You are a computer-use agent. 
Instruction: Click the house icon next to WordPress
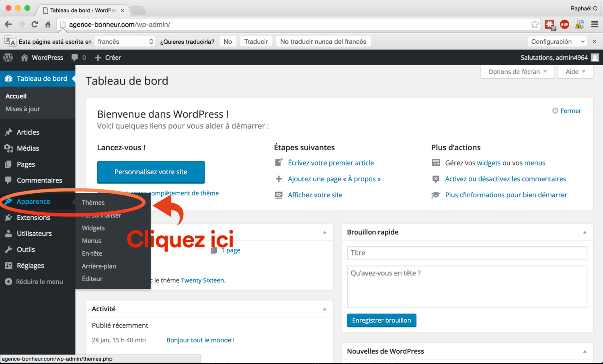point(25,57)
